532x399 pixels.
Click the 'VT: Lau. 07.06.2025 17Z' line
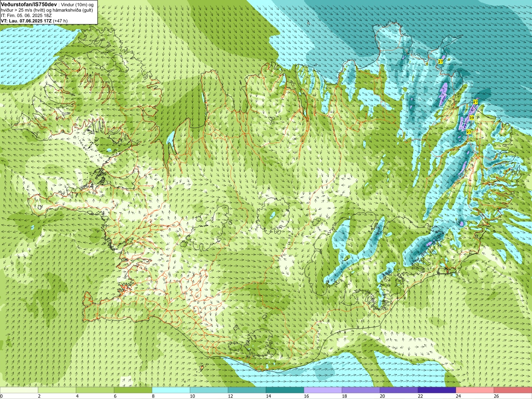pos(26,21)
